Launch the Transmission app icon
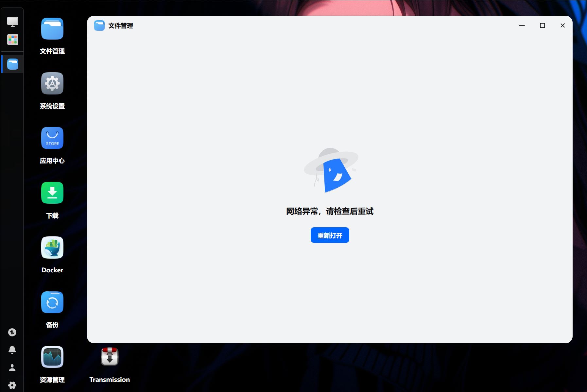 (x=110, y=356)
